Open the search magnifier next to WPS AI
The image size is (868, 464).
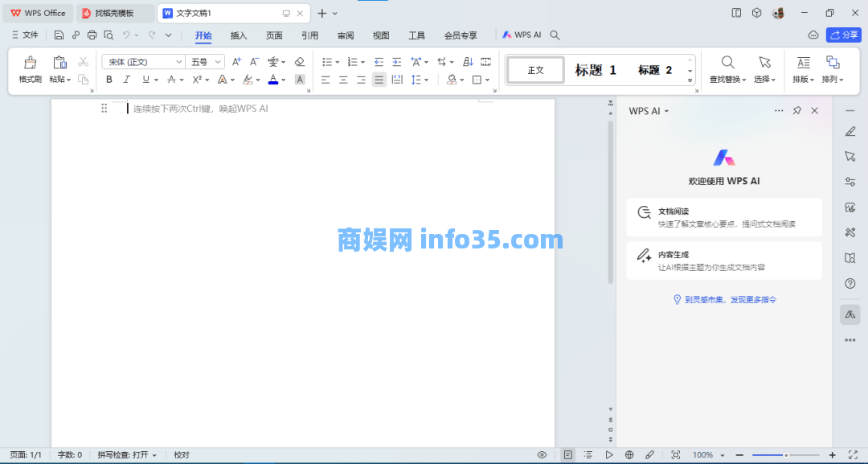pyautogui.click(x=555, y=35)
